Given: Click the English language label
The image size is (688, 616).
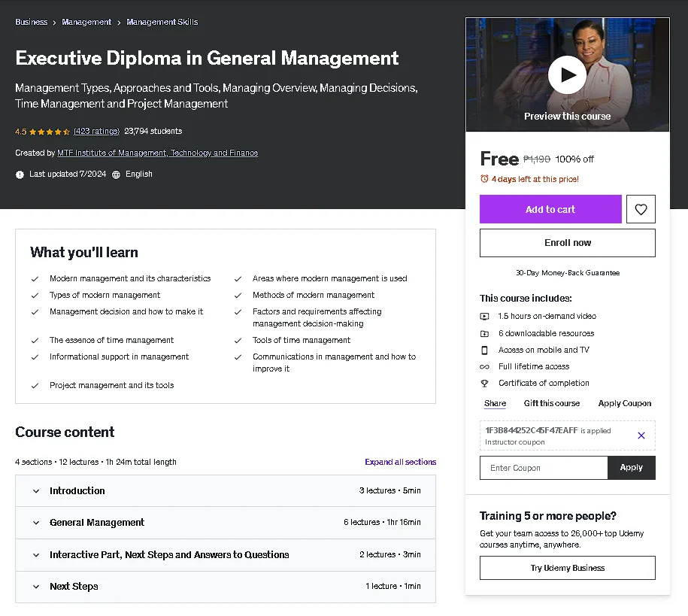Looking at the screenshot, I should coord(139,174).
